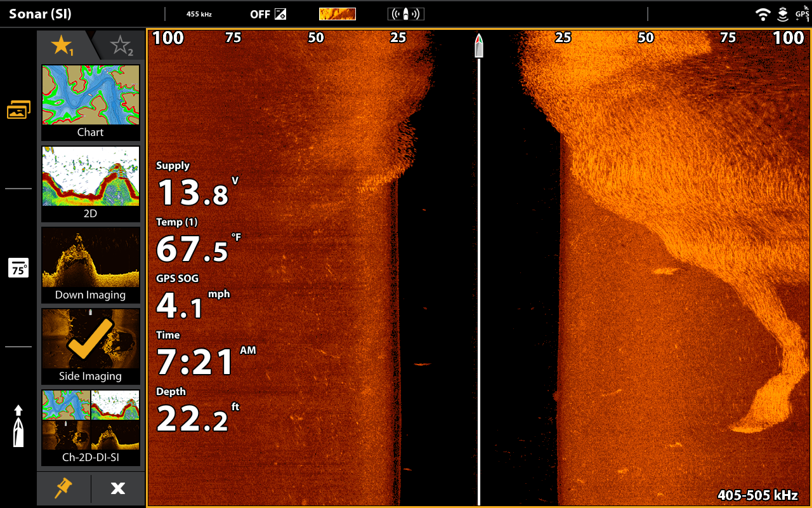812x508 pixels.
Task: Change the 455 kHz frequency setting
Action: coord(199,14)
